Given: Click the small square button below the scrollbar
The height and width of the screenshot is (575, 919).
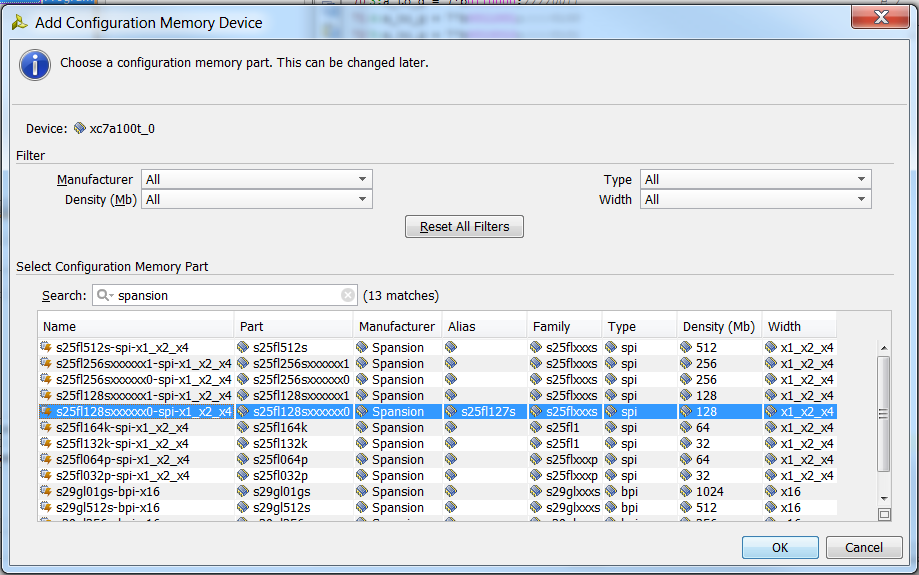Looking at the screenshot, I should click(x=884, y=514).
